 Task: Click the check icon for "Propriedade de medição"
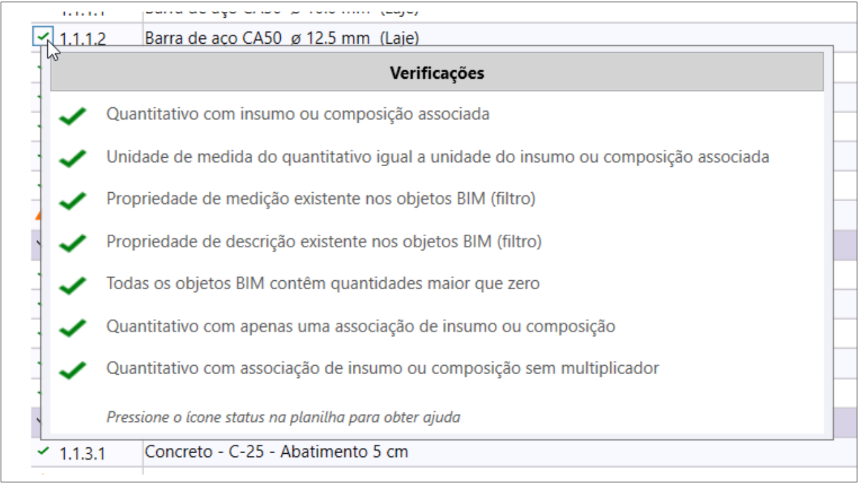(x=72, y=200)
